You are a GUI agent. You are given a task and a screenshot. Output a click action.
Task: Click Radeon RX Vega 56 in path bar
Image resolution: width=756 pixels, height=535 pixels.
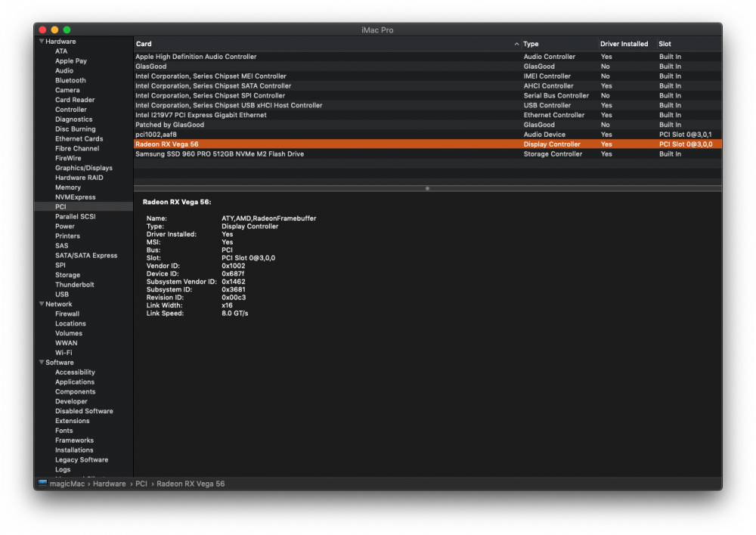191,484
